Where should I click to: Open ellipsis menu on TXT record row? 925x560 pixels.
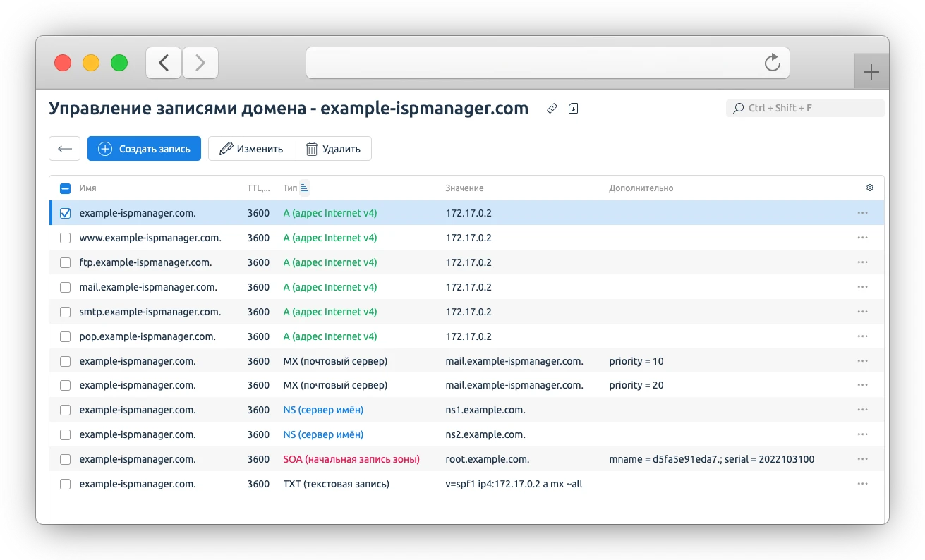click(x=861, y=483)
